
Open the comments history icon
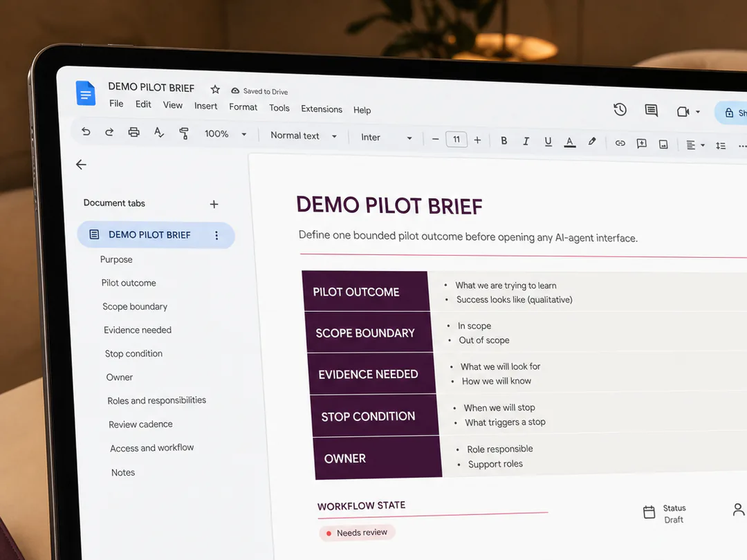pyautogui.click(x=652, y=111)
